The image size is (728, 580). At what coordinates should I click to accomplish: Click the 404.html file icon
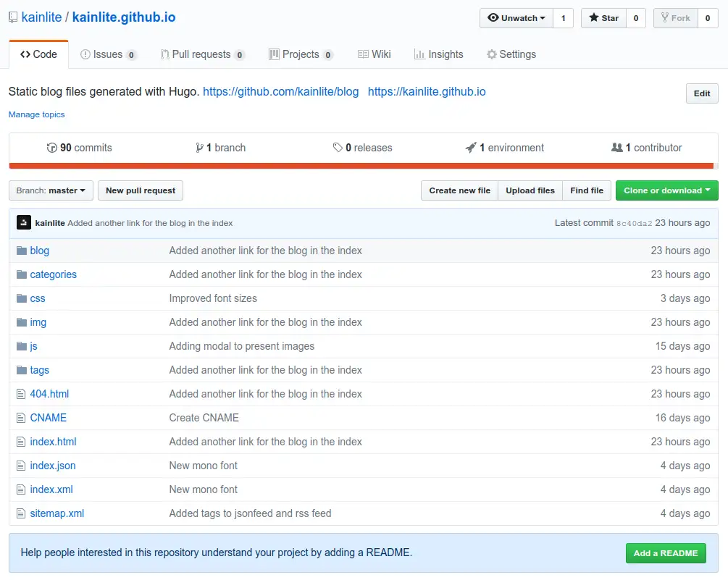21,394
